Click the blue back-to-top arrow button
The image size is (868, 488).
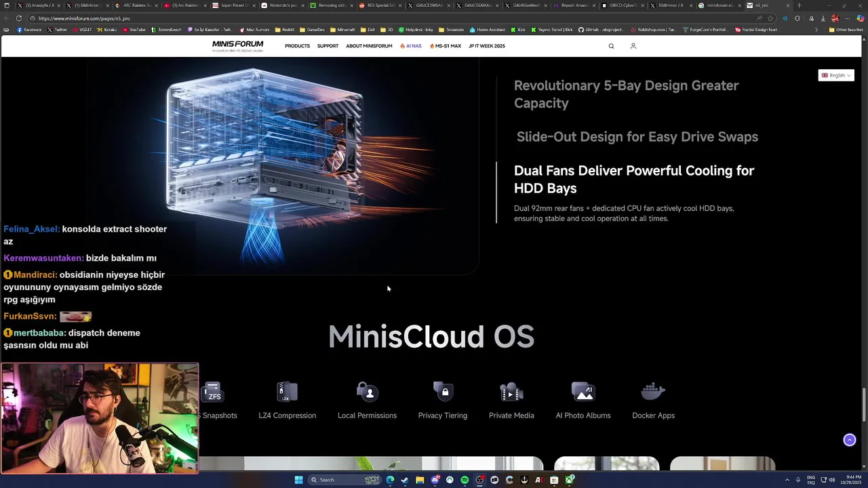tap(849, 440)
